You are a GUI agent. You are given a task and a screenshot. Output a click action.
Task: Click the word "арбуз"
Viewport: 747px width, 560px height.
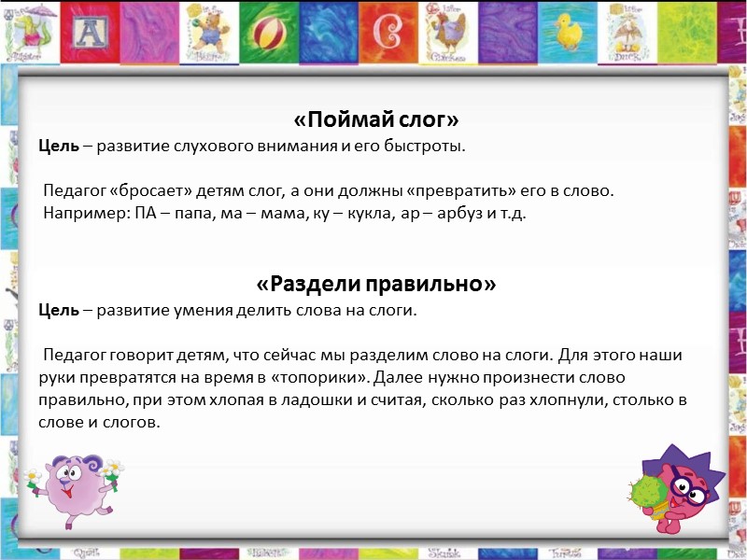(x=459, y=214)
